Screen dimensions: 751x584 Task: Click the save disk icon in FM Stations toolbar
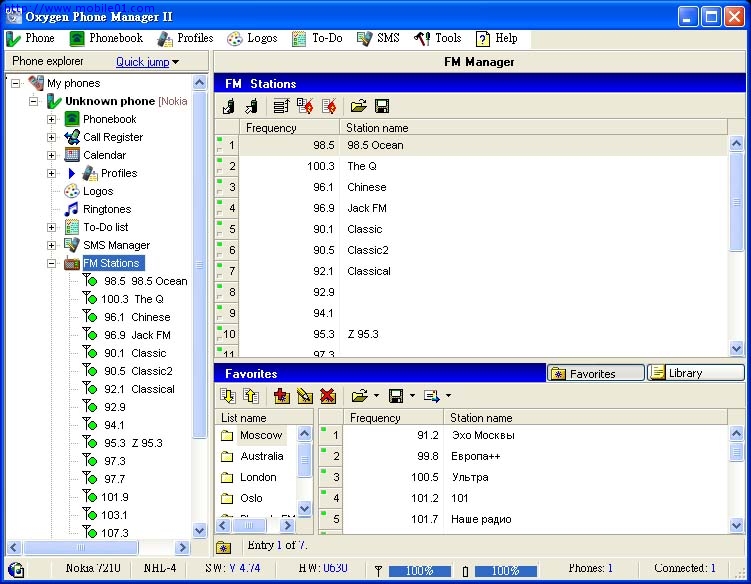(382, 106)
